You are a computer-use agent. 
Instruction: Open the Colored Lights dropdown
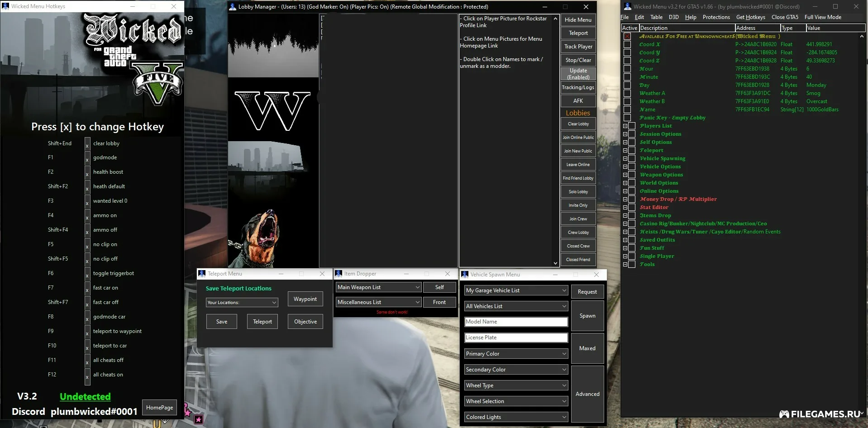[516, 417]
